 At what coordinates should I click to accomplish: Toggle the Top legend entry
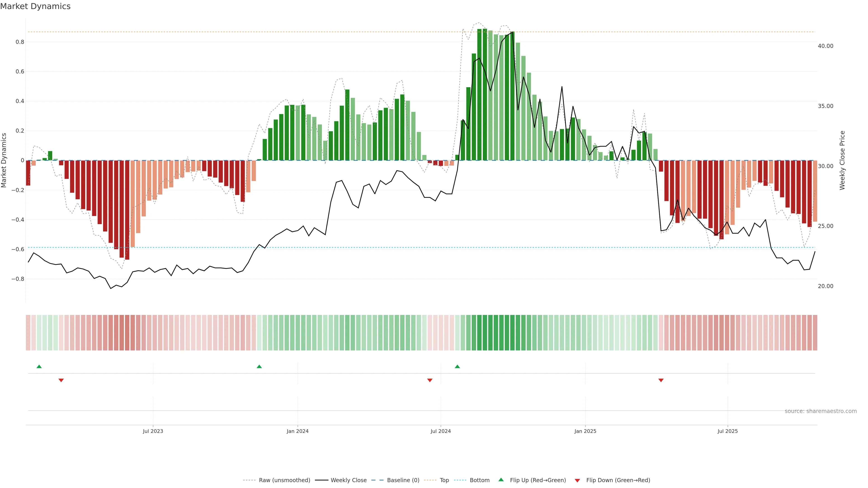click(x=444, y=480)
